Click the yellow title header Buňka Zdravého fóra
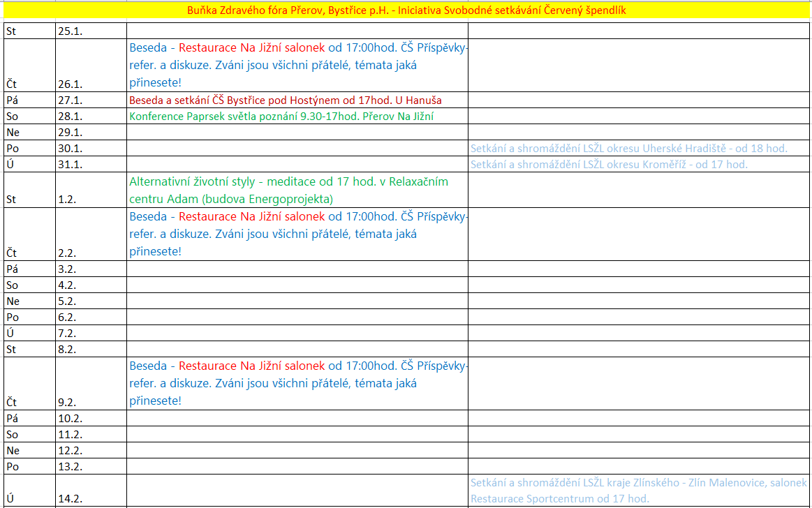Image resolution: width=812 pixels, height=508 pixels. [x=406, y=11]
